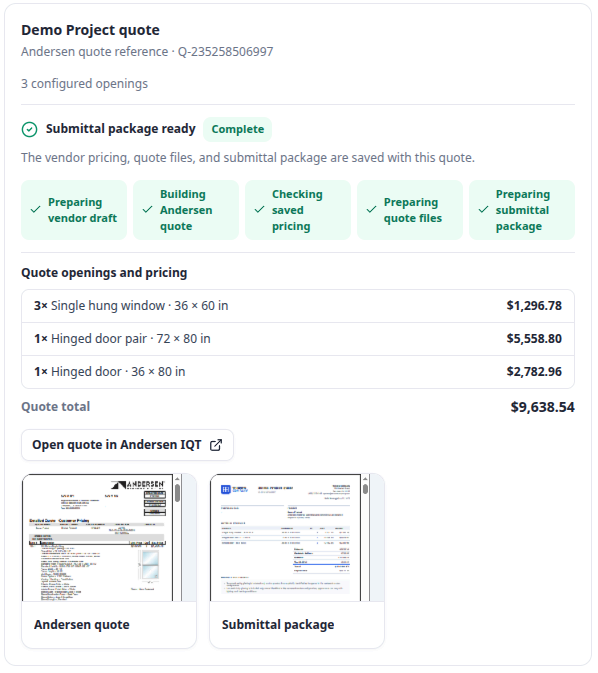This screenshot has height=673, width=598.
Task: Click checkmark on Building Andersen quote step
Action: [148, 210]
